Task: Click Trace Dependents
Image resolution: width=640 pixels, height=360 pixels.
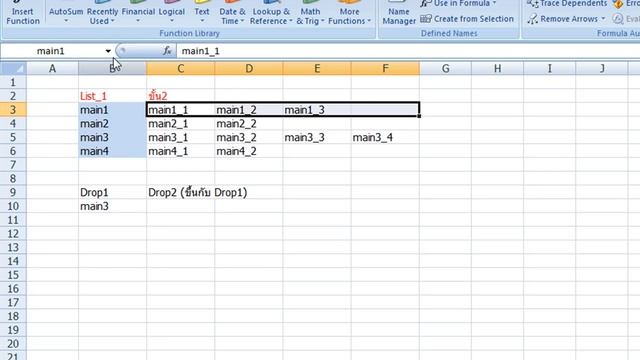Action: click(x=567, y=4)
